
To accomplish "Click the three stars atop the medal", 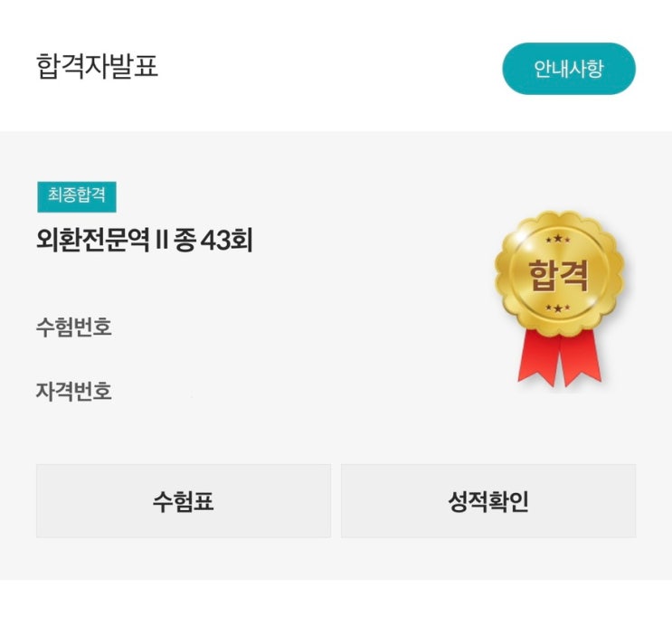I will 558,239.
